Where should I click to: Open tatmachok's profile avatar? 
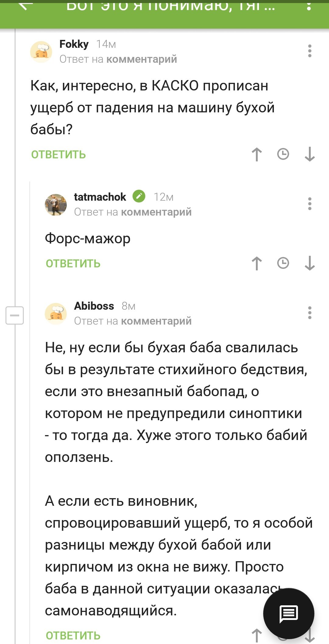(56, 205)
